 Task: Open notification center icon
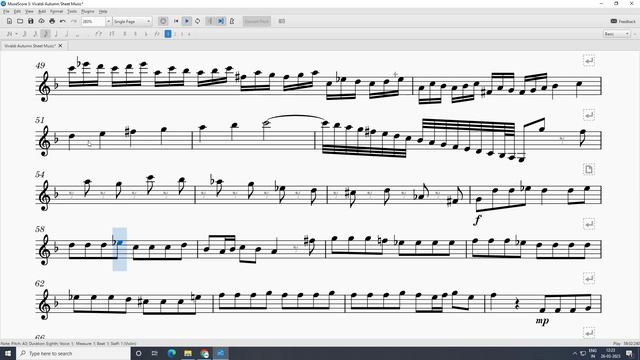coord(629,353)
